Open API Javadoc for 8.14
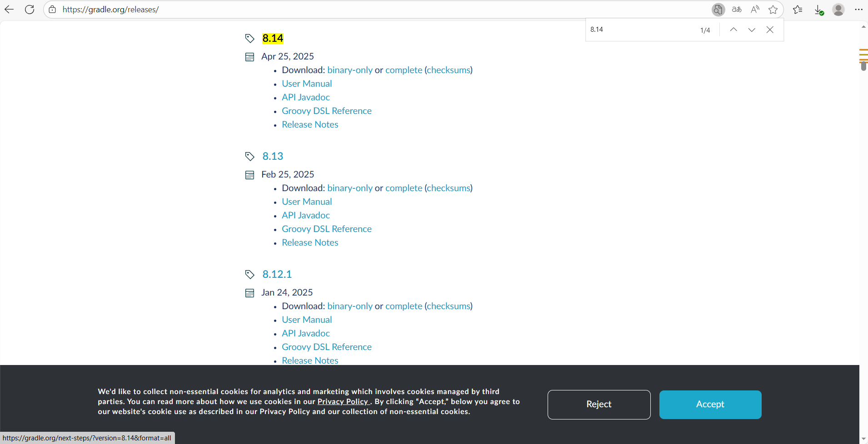Screen dimensions: 868x444 (306, 97)
